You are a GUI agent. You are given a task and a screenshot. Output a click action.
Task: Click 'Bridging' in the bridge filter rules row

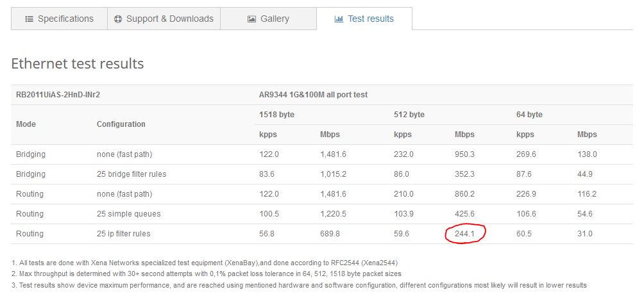(x=31, y=174)
